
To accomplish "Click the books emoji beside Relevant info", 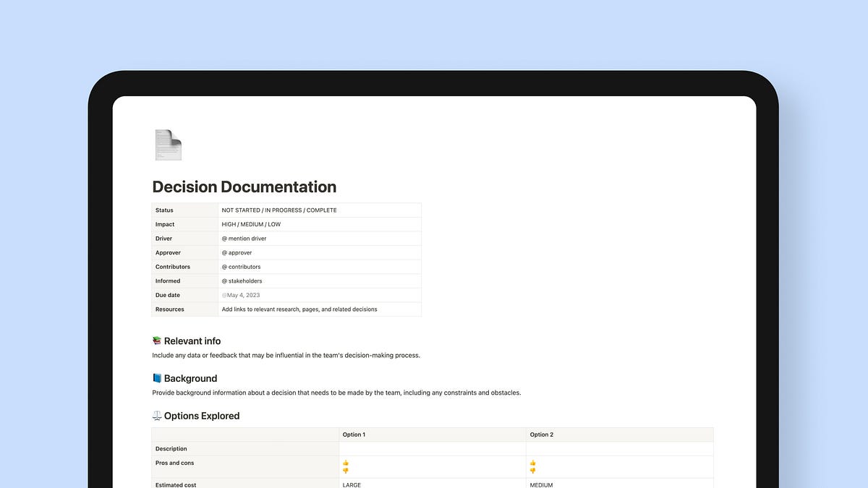I will (x=158, y=340).
